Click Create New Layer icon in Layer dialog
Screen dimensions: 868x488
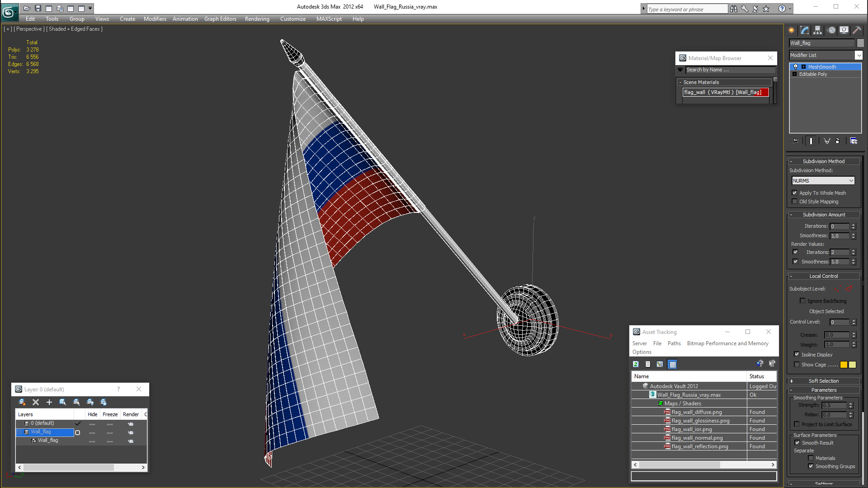pyautogui.click(x=22, y=402)
